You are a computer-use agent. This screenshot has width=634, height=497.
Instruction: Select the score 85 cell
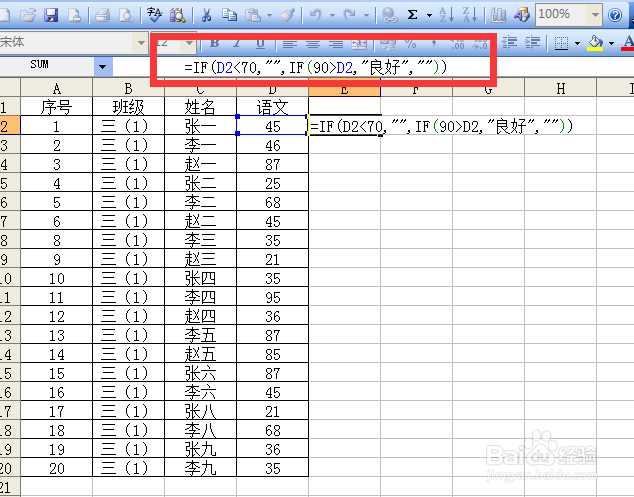click(272, 354)
